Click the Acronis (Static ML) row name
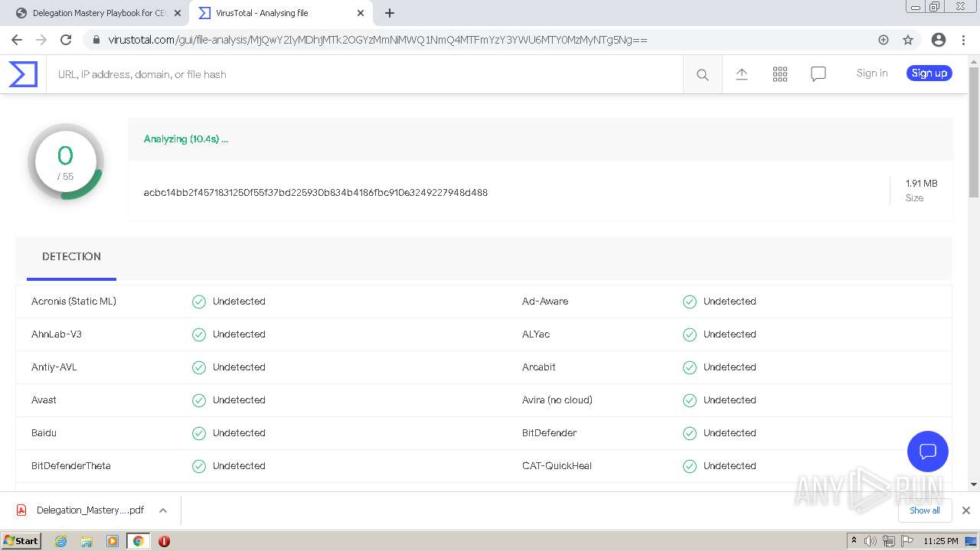980x551 pixels. pyautogui.click(x=73, y=302)
